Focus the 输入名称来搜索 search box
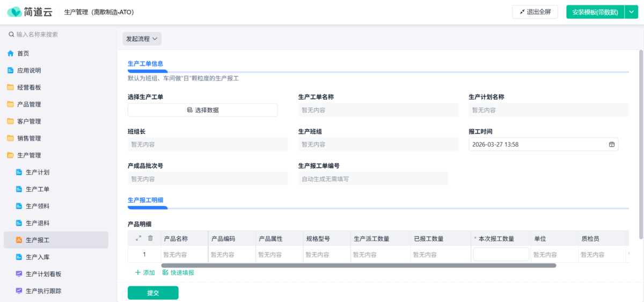Screen dimensions: 644x302 (58, 34)
